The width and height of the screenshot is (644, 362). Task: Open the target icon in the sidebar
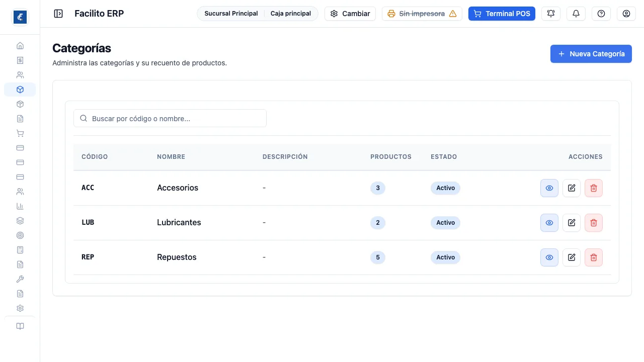[20, 235]
